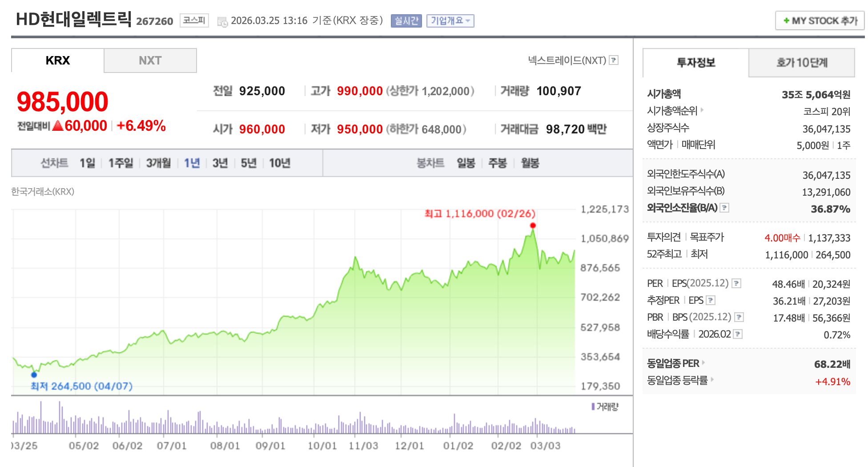Open the 넥스트레이드(NXT) link

click(567, 60)
